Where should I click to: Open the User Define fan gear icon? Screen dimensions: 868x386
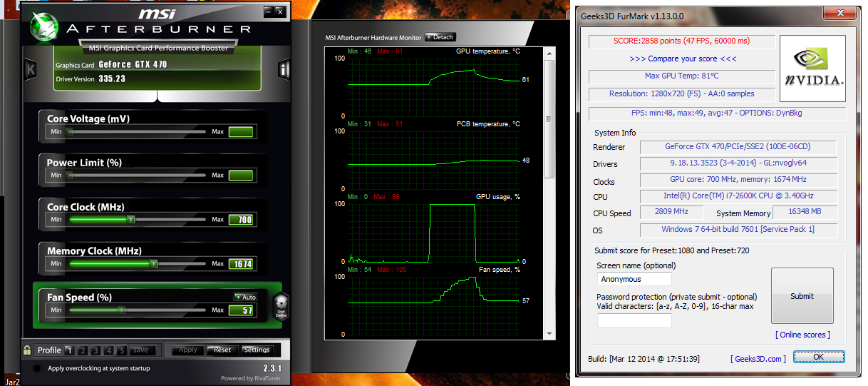[x=281, y=305]
